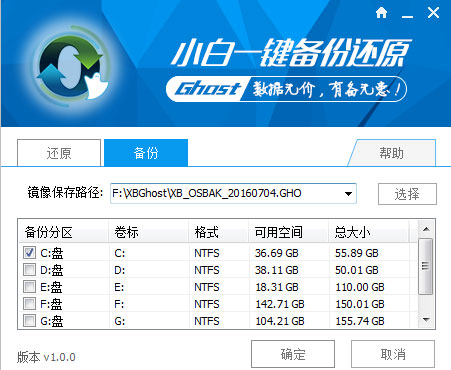This screenshot has height=370, width=451.
Task: Select the total size value 155.74 GB
Action: pos(360,321)
